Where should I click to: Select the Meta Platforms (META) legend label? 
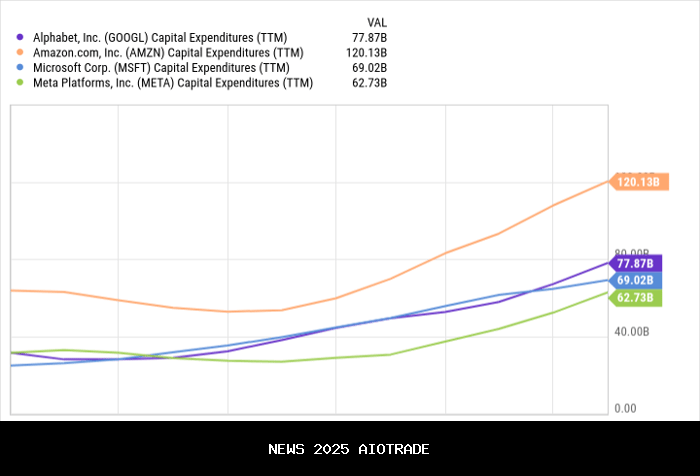[172, 83]
